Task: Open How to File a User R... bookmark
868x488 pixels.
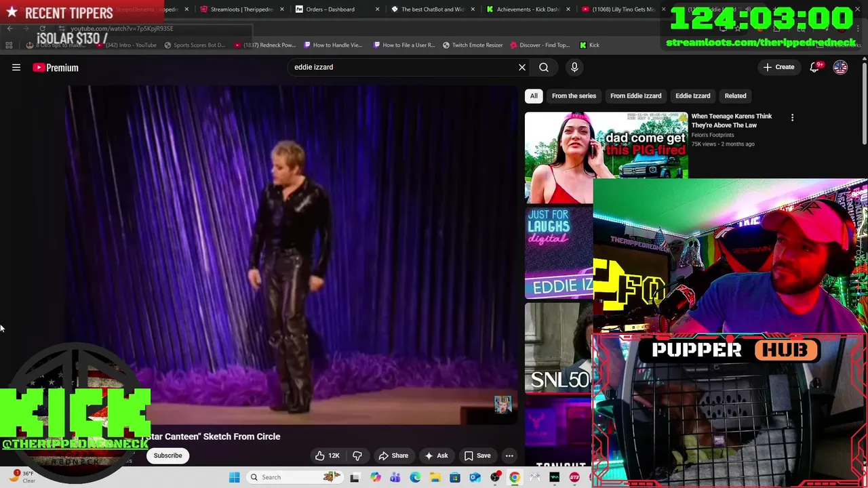Action: [x=404, y=45]
